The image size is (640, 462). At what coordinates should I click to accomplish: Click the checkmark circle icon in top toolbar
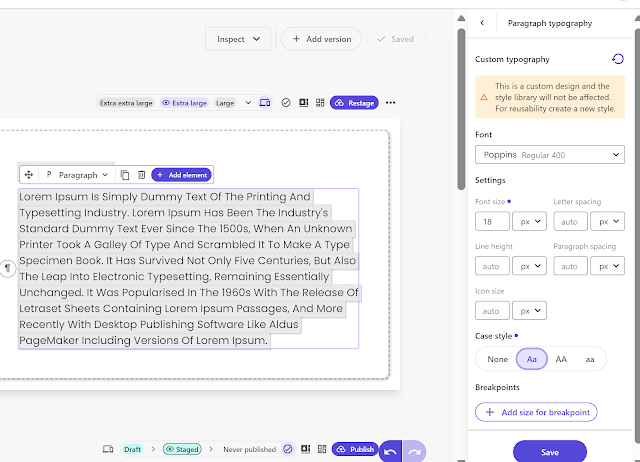286,103
